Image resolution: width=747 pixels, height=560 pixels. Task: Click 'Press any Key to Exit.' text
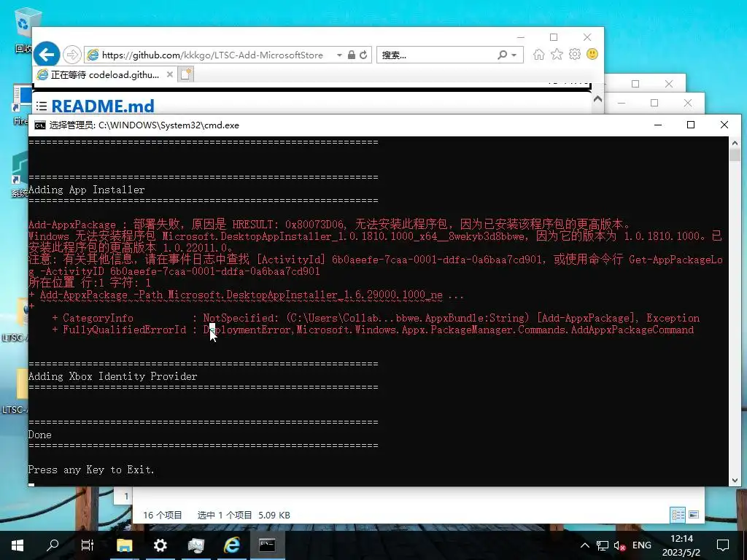(x=91, y=470)
